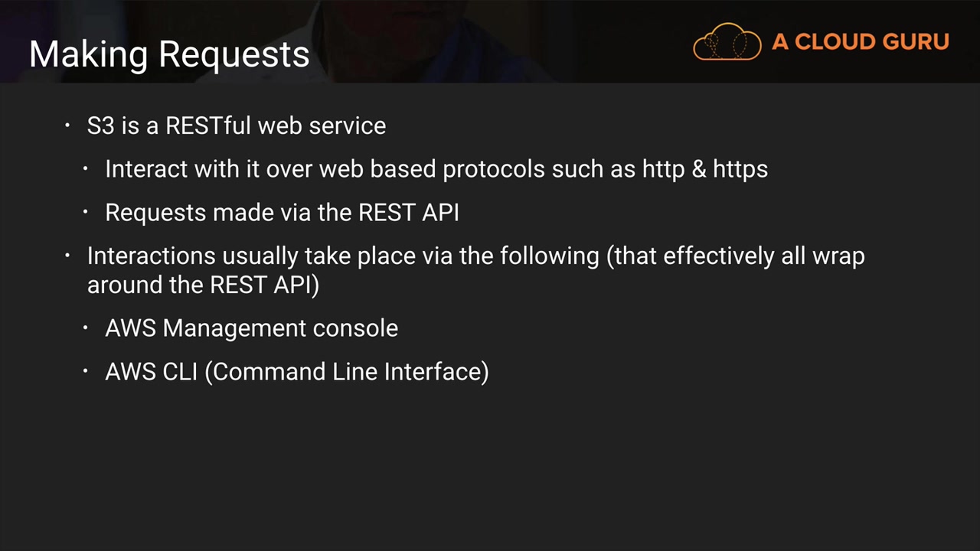The width and height of the screenshot is (980, 551).
Task: Click the bullet before Requests made via
Action: [x=86, y=212]
